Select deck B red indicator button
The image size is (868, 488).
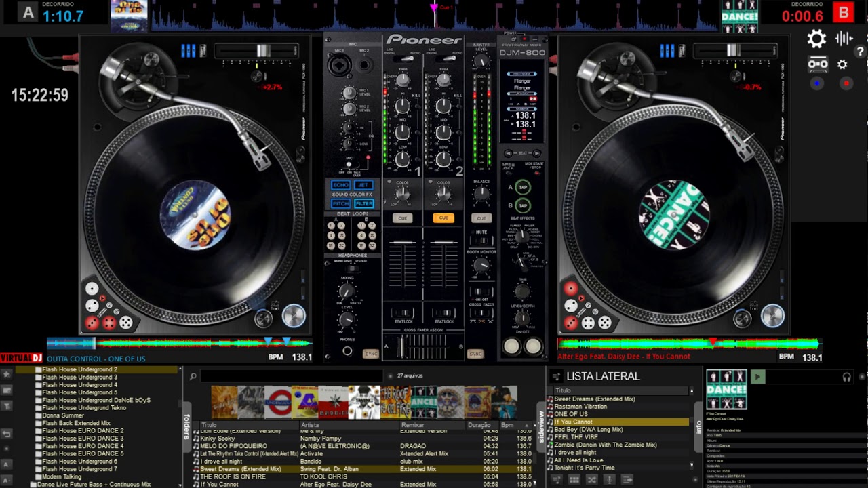(844, 12)
